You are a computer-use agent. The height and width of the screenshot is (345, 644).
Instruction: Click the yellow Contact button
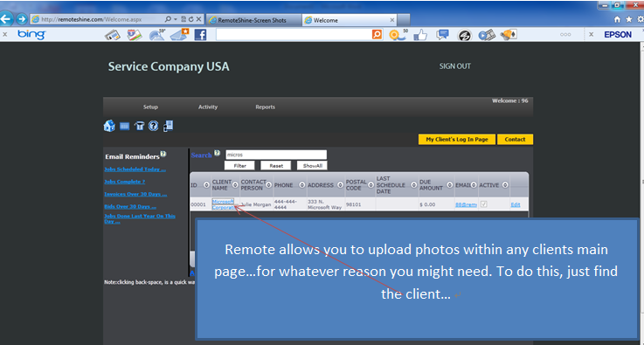click(515, 140)
